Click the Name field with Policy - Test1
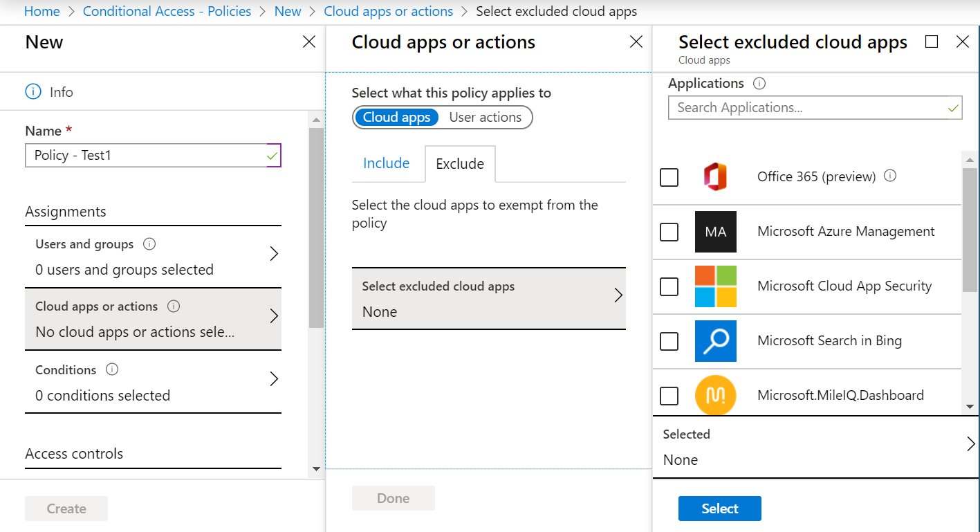The height and width of the screenshot is (532, 980). click(154, 155)
